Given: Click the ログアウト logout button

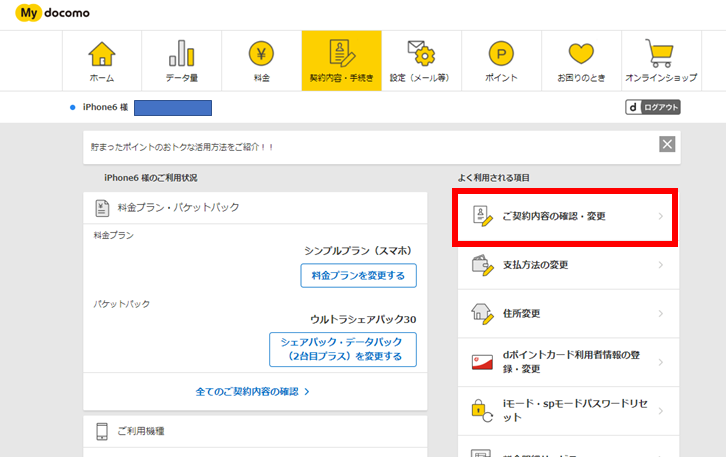Looking at the screenshot, I should 653,107.
